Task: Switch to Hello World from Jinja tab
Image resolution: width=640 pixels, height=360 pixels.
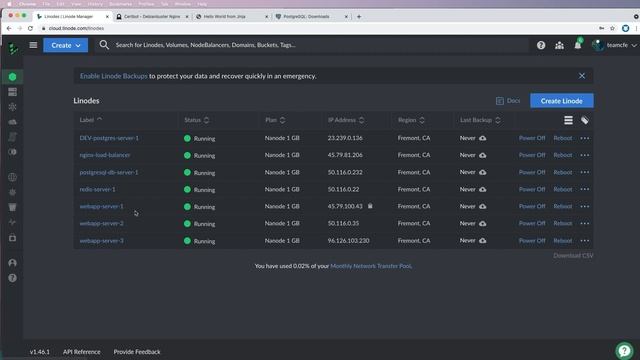Action: click(231, 17)
